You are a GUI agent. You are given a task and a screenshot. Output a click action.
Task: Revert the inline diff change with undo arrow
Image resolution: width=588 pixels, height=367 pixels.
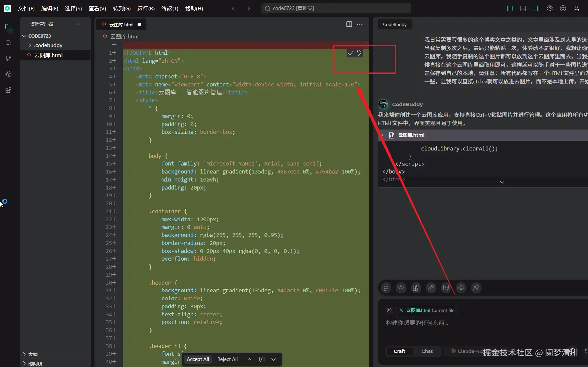359,53
